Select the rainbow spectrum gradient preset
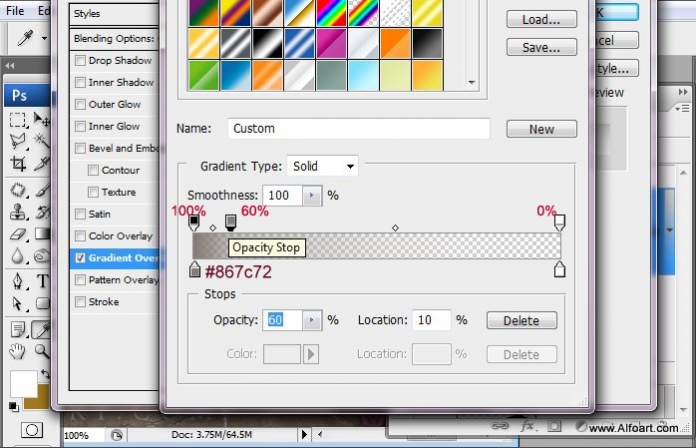 coord(331,12)
